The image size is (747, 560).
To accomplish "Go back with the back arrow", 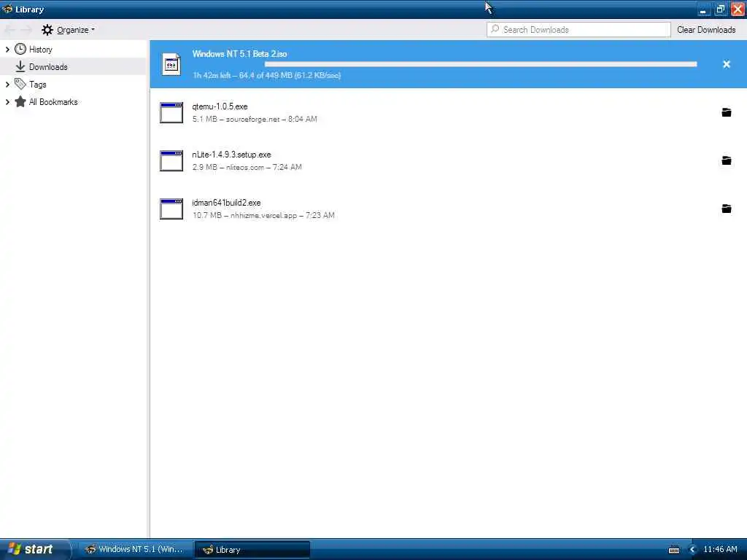I will (9, 29).
